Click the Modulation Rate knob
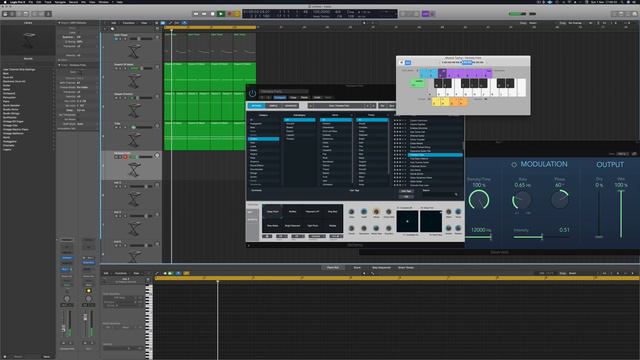The image size is (640, 360). [x=522, y=200]
